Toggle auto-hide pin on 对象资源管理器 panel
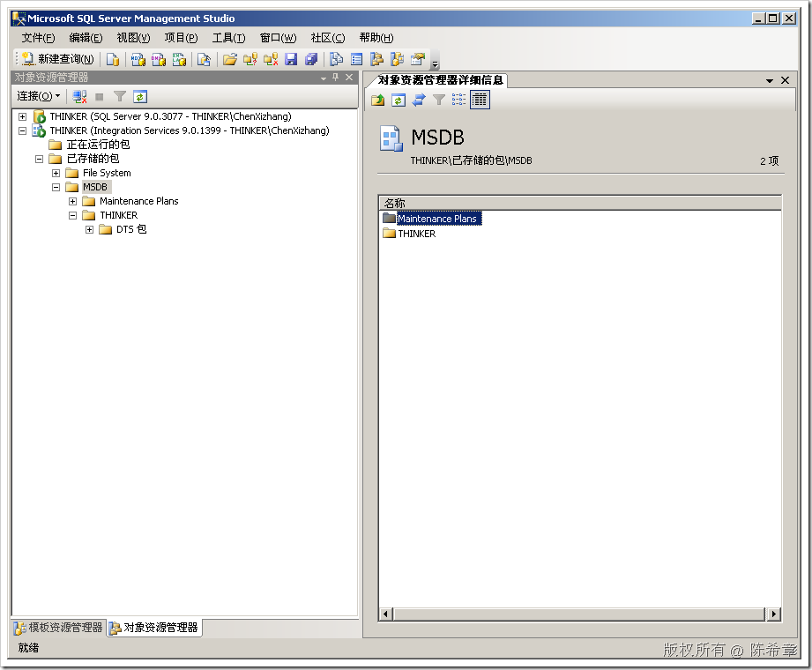Viewport: 812px width, 670px height. [x=336, y=78]
